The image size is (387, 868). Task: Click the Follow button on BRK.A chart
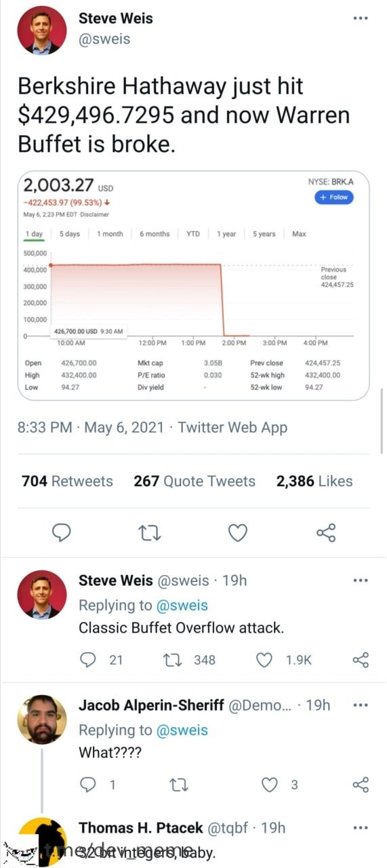334,197
